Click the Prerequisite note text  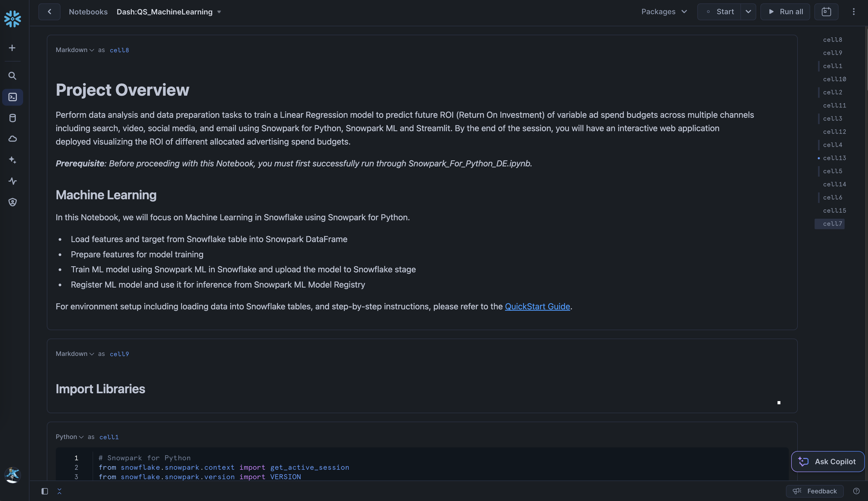pos(294,163)
